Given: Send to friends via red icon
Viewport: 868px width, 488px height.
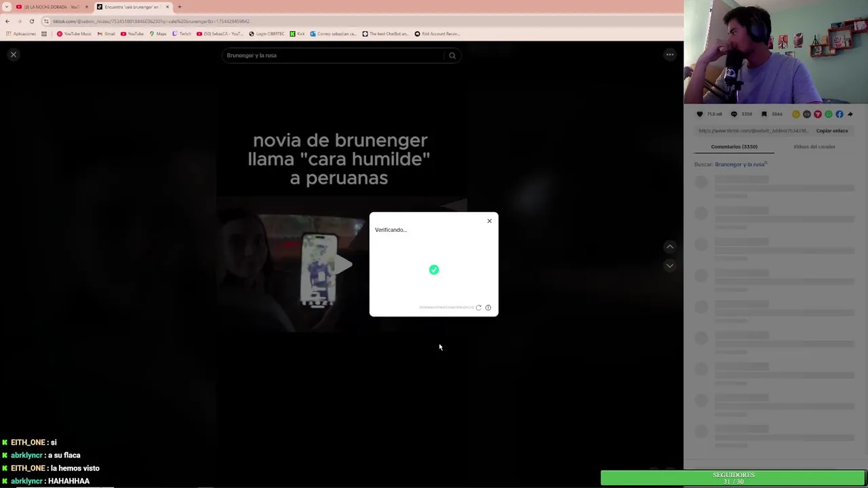Looking at the screenshot, I should pyautogui.click(x=818, y=114).
